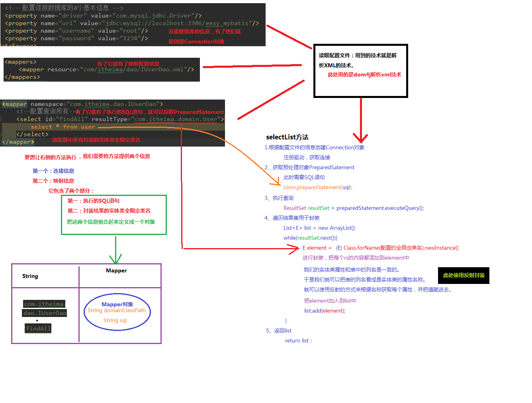Click 'findAll' in the purple table
The image size is (532, 403).
click(x=38, y=329)
